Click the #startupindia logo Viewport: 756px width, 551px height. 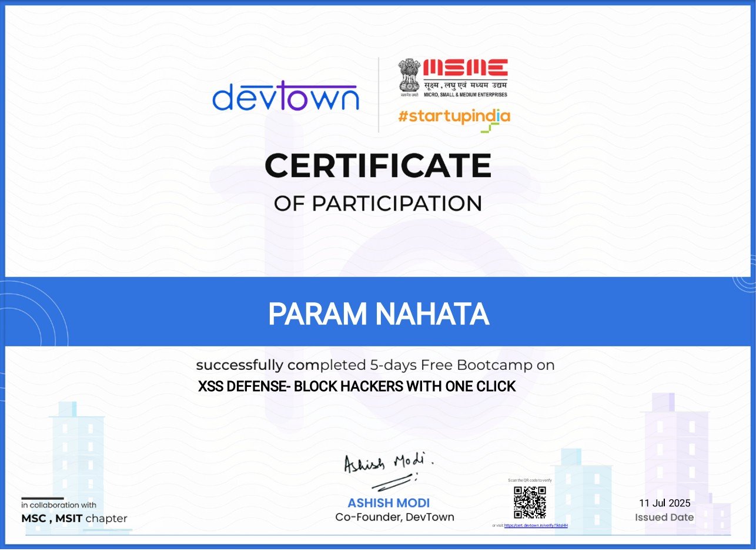pos(454,118)
